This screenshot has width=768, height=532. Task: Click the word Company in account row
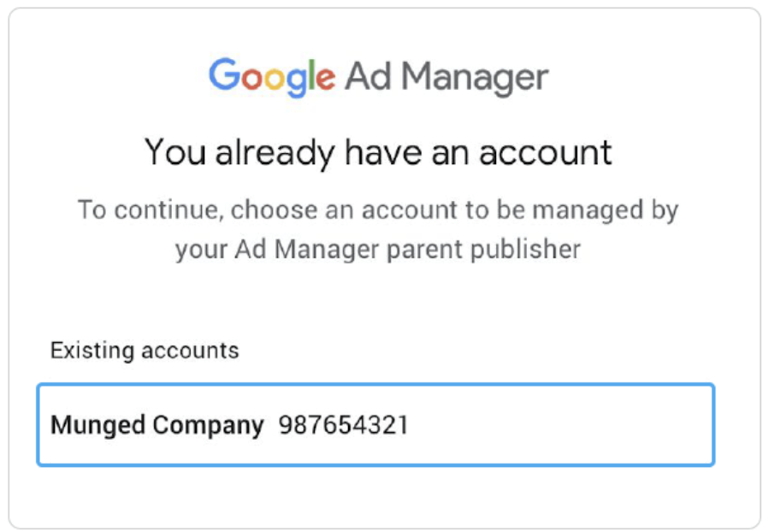click(208, 425)
